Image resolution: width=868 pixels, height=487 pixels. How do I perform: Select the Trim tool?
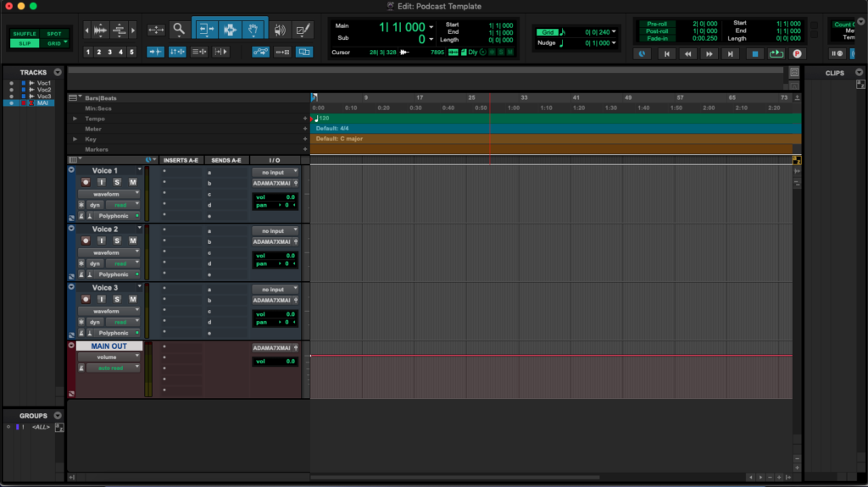point(206,30)
